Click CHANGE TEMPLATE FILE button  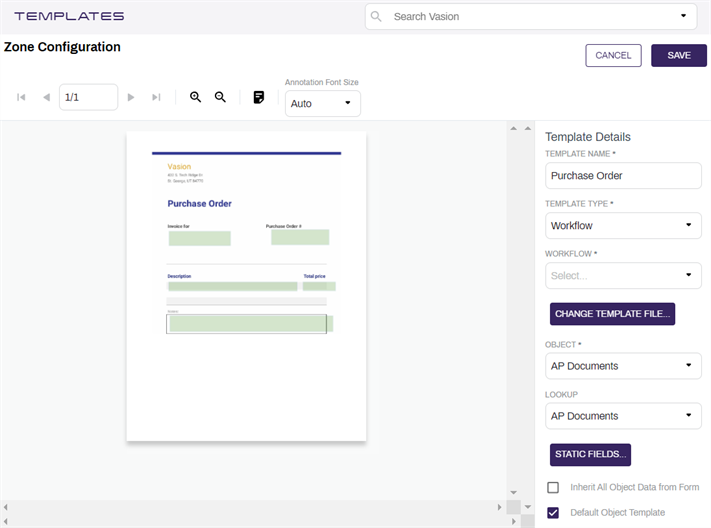tap(612, 314)
